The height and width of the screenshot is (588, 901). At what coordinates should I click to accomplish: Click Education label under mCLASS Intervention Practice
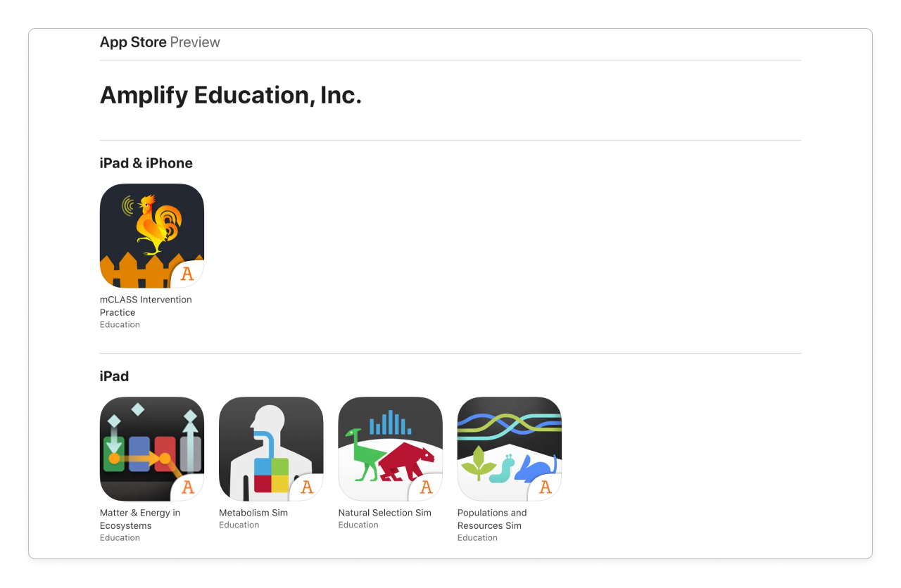pos(120,325)
